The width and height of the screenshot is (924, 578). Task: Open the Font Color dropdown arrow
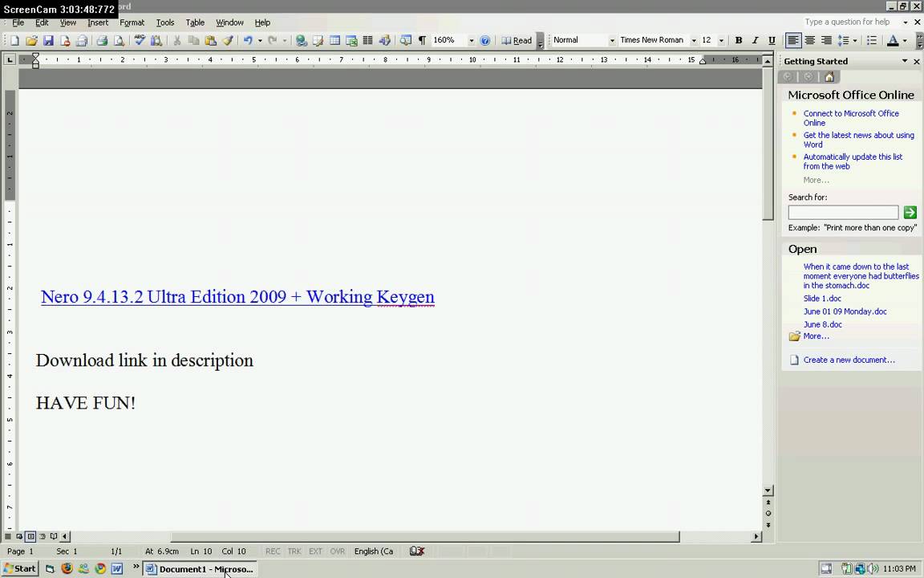[905, 41]
